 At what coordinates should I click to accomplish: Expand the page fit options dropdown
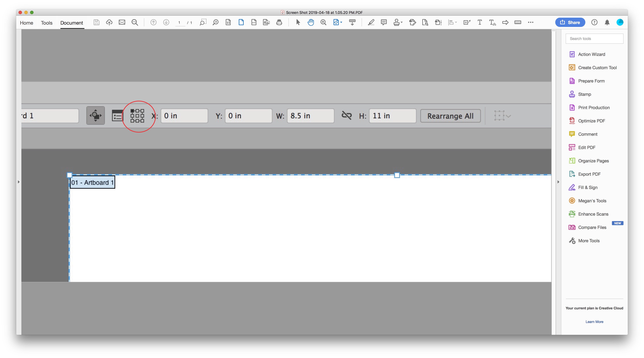341,23
